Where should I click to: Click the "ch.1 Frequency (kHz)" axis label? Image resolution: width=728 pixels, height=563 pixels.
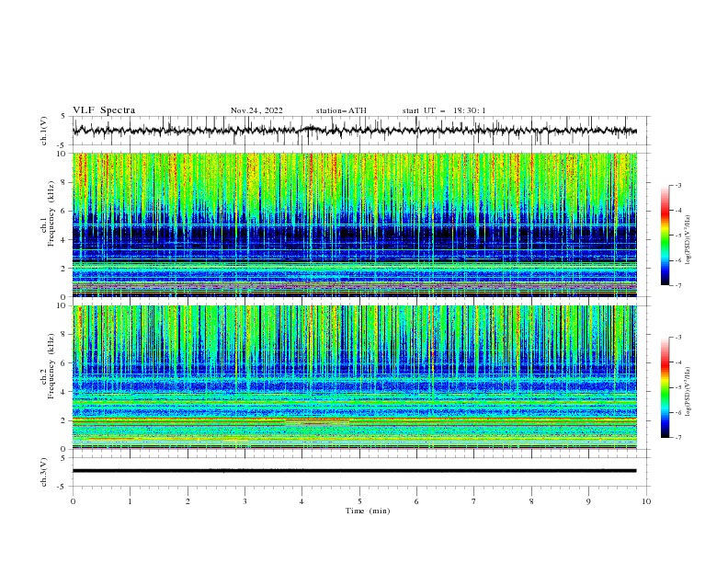[48, 212]
